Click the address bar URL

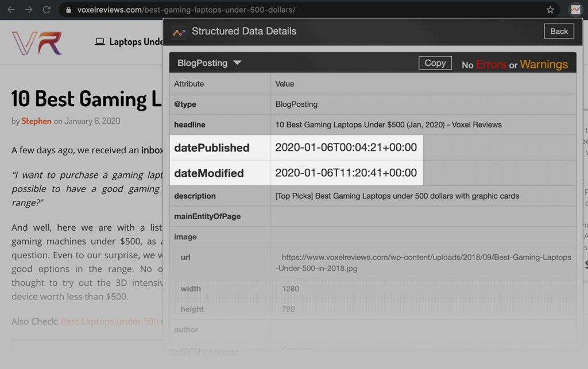(x=186, y=10)
